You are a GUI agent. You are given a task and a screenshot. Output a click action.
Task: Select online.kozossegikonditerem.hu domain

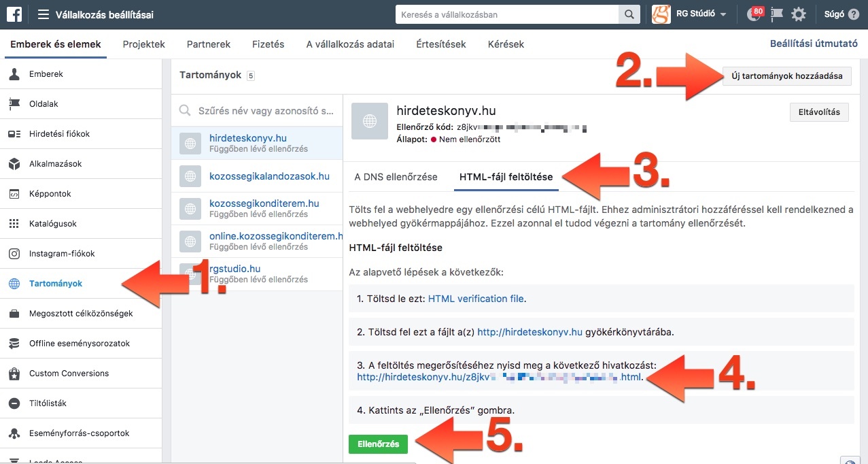[257, 242]
